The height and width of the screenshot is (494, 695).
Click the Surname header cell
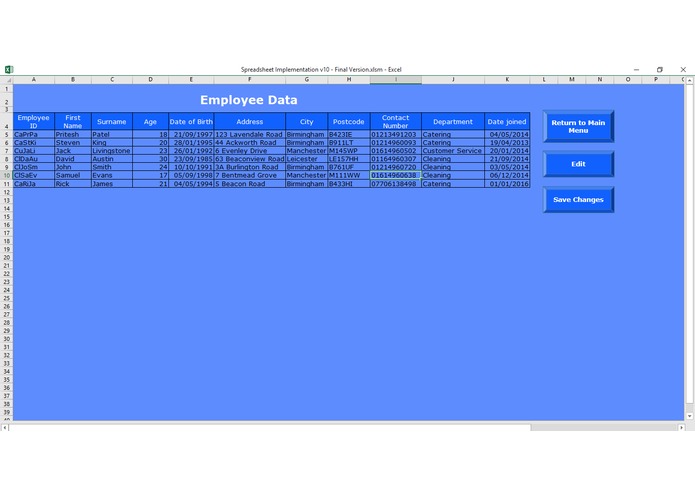point(112,121)
